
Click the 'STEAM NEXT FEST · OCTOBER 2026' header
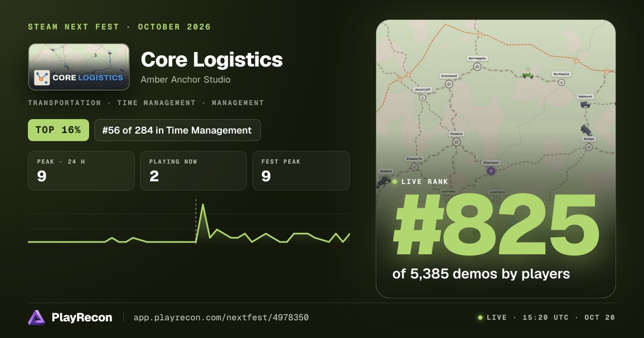(119, 27)
